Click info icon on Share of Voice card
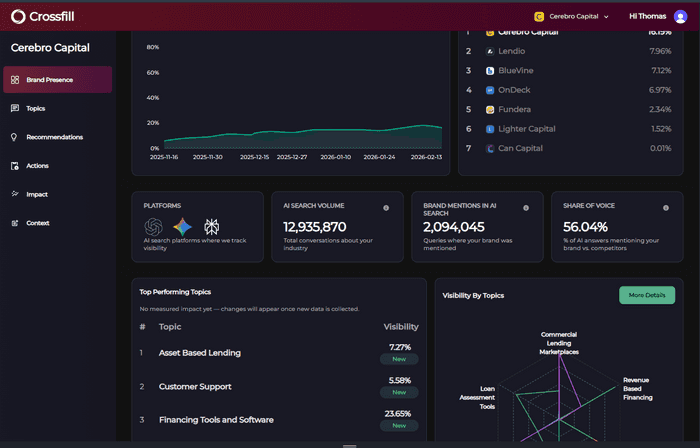Screen dimensions: 700x448 click(666, 208)
